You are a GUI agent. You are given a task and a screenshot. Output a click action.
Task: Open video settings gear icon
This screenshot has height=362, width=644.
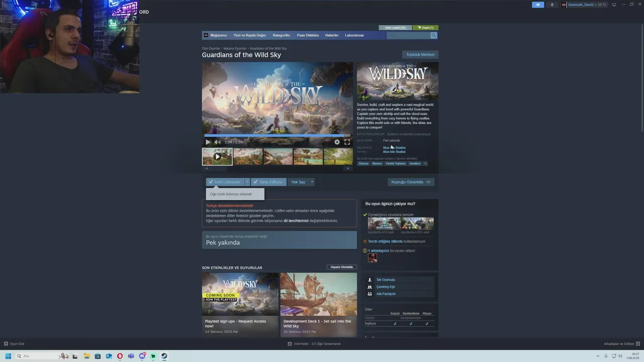coord(337,142)
